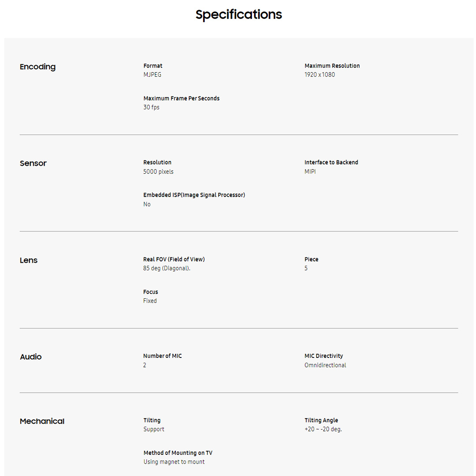
Task: Select the Maximum Frame Per Seconds label
Action: pos(181,98)
